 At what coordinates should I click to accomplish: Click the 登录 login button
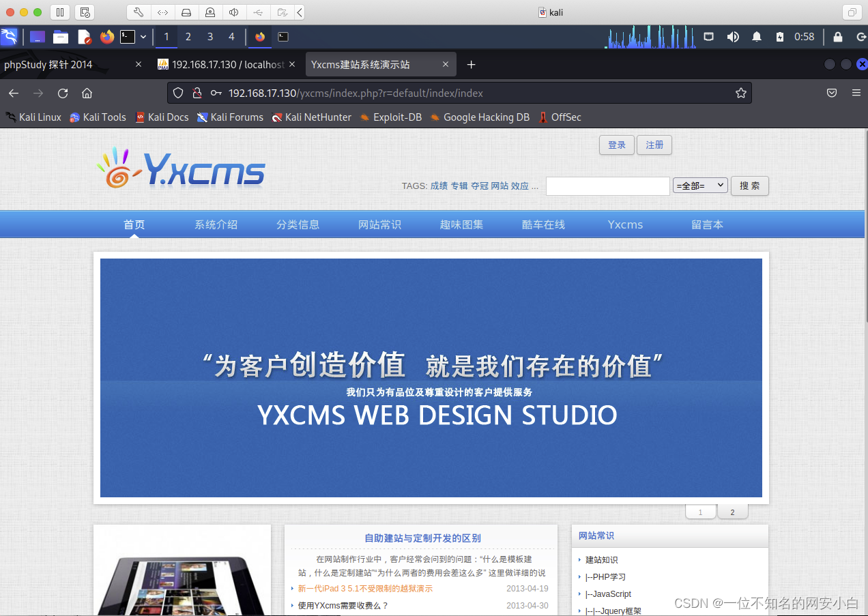pyautogui.click(x=617, y=145)
